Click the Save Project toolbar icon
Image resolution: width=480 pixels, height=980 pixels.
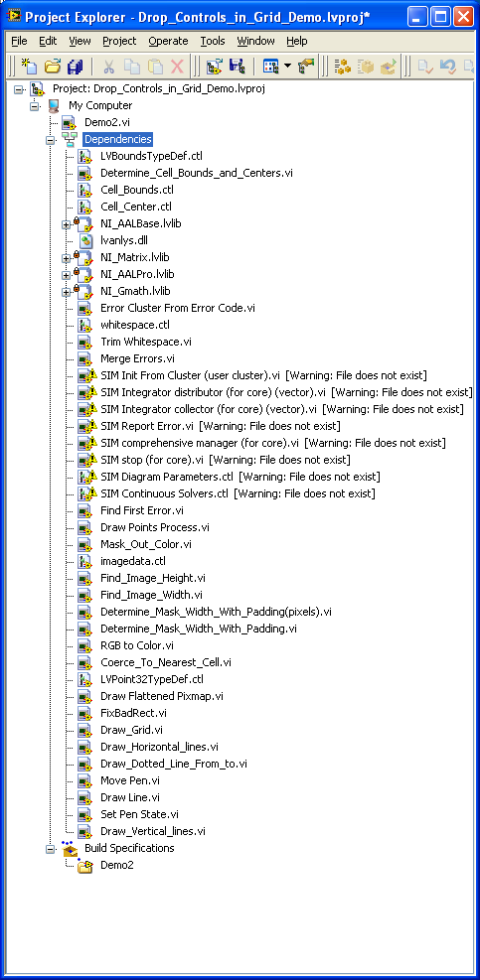coord(238,67)
